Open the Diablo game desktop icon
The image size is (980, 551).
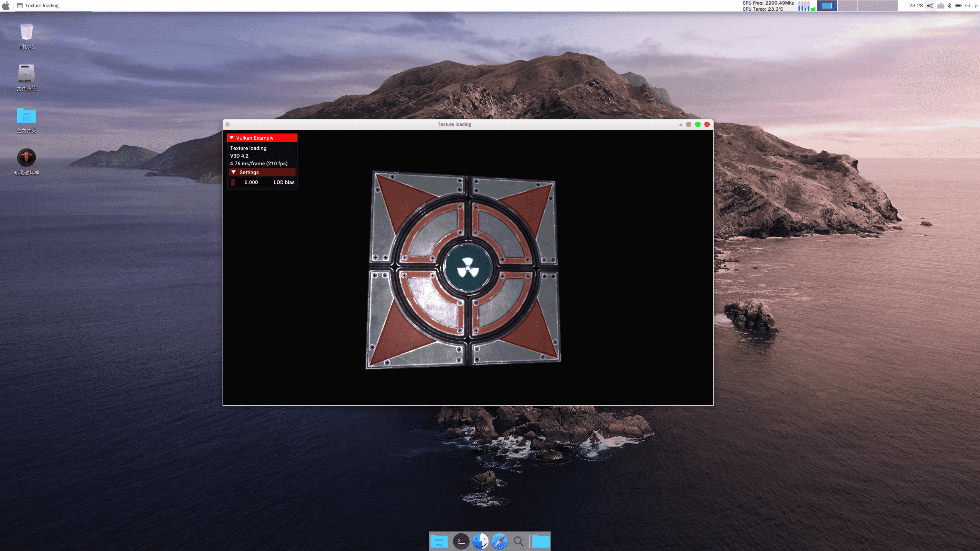(26, 158)
